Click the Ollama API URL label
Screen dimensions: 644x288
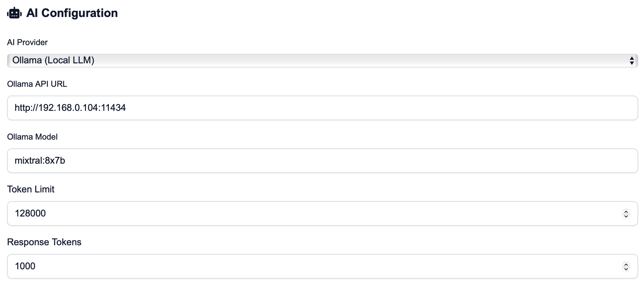(x=37, y=84)
